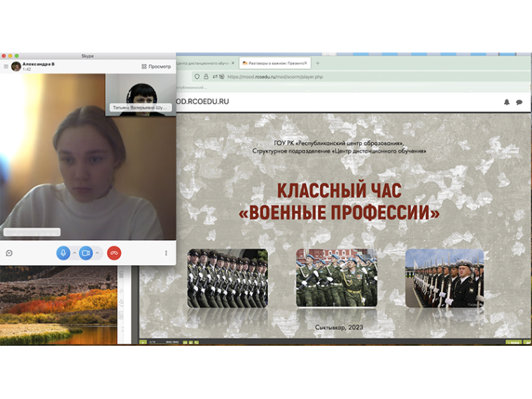Click the Сыктывкар, 2023 caption on slide
This screenshot has height=399, width=532.
339,328
